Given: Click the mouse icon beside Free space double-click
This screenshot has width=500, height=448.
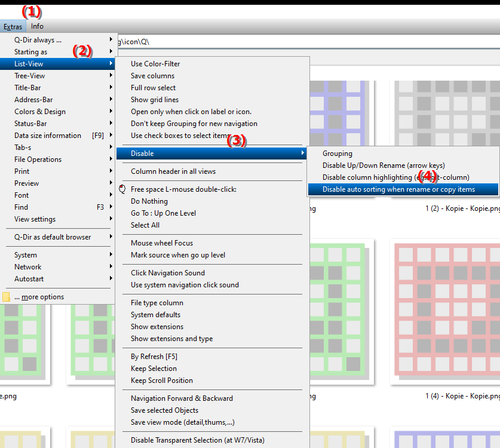Looking at the screenshot, I should click(x=122, y=189).
